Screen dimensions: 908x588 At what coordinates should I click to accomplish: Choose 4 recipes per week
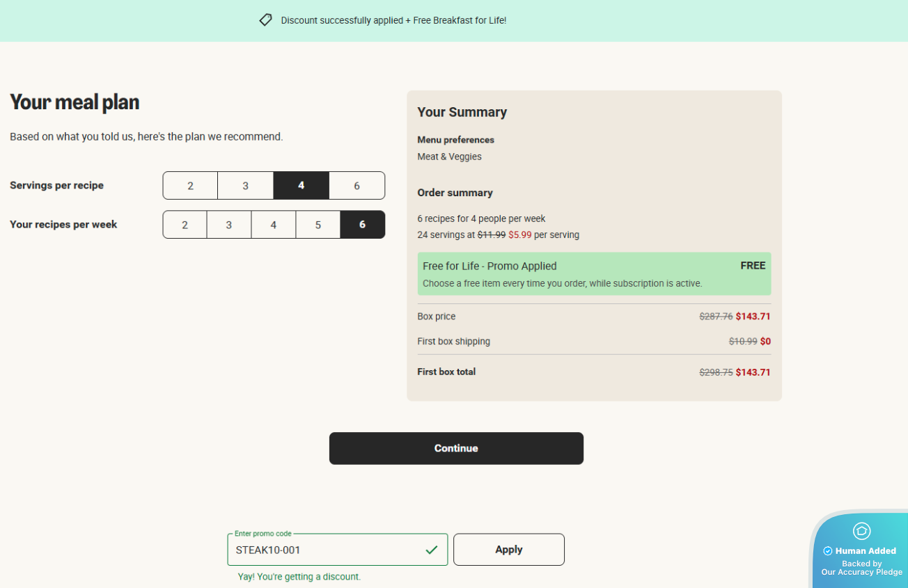pos(274,225)
